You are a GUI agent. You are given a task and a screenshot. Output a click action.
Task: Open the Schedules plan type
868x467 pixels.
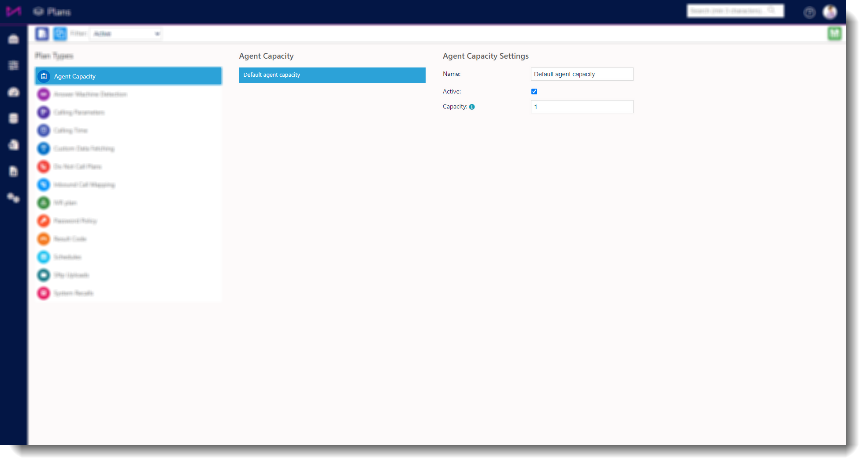coord(128,257)
